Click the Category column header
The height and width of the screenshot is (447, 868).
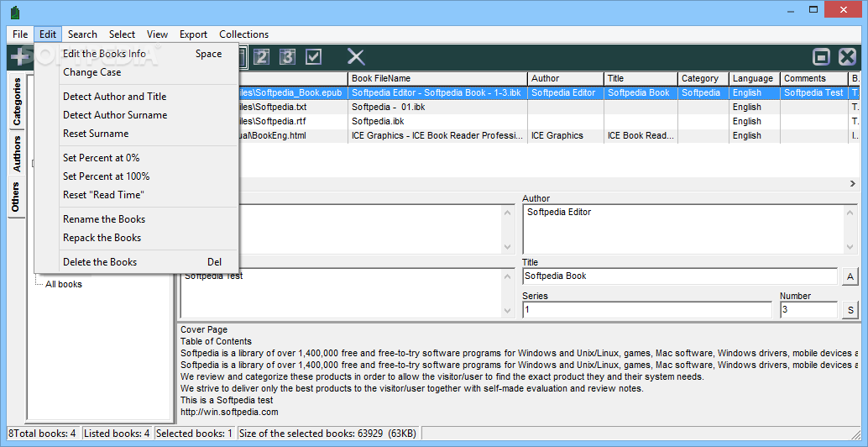703,79
